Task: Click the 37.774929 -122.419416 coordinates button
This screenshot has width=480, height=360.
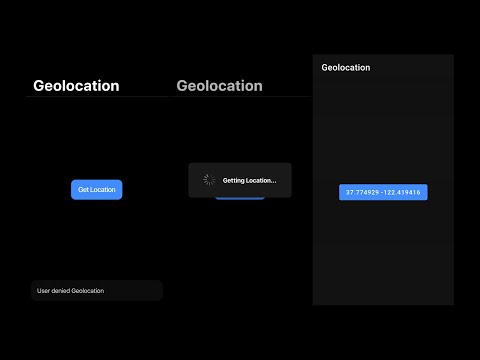Action: tap(383, 192)
